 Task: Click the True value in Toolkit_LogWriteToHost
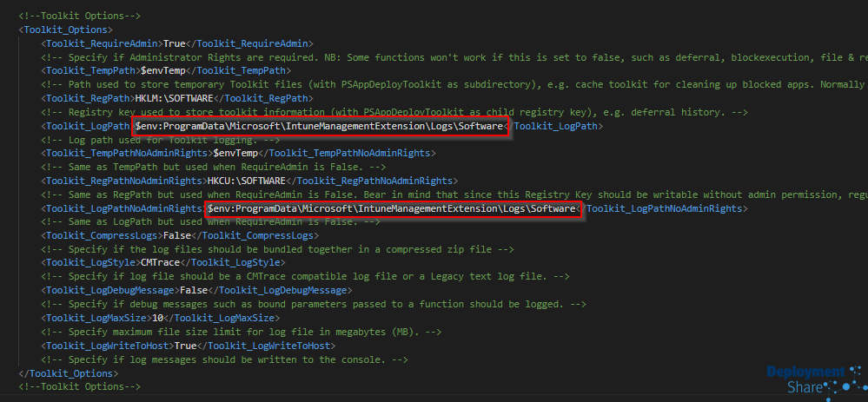pyautogui.click(x=188, y=346)
